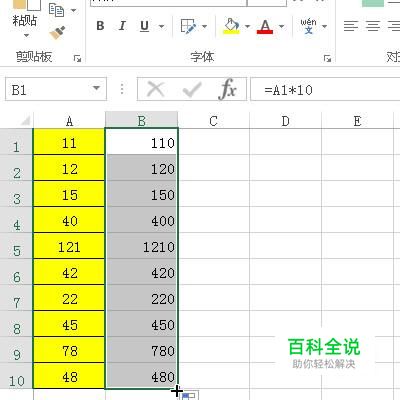Open clipboard (剪贴板) dialog launcher
Screen dimensions: 400x400
tap(77, 59)
